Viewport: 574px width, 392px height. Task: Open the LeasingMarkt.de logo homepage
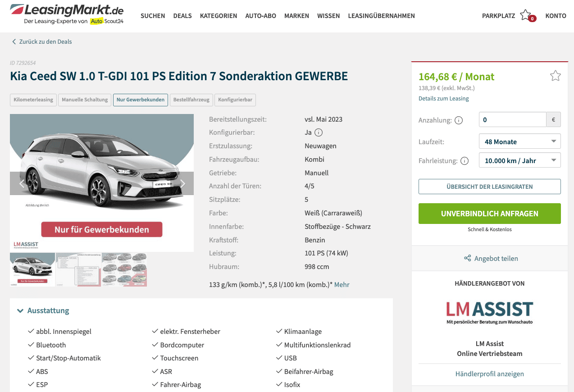[67, 14]
